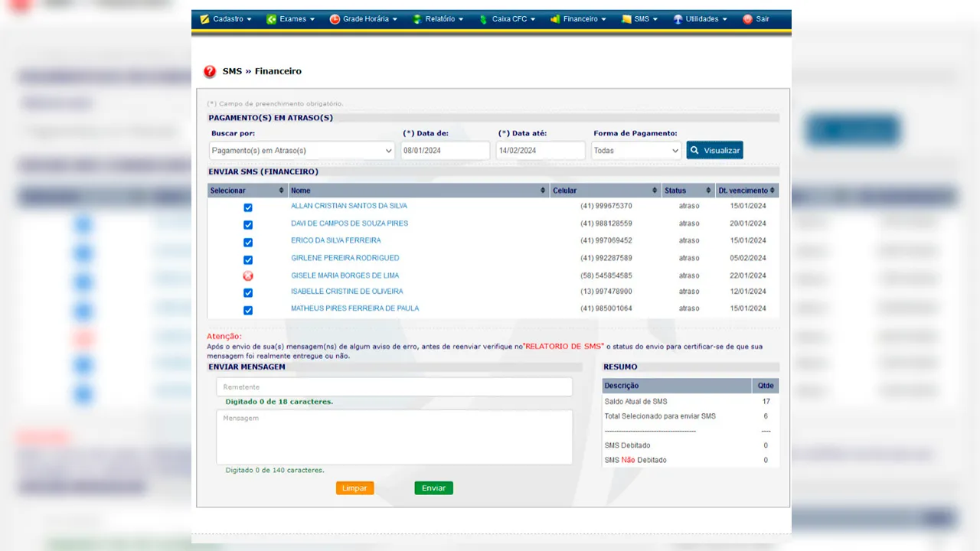Click the Caixa CFC icon
This screenshot has height=551, width=980.
(483, 19)
